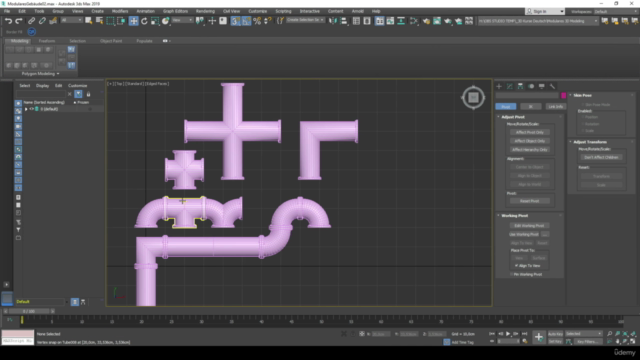Open the Create Selection Set dropdown

(x=305, y=20)
